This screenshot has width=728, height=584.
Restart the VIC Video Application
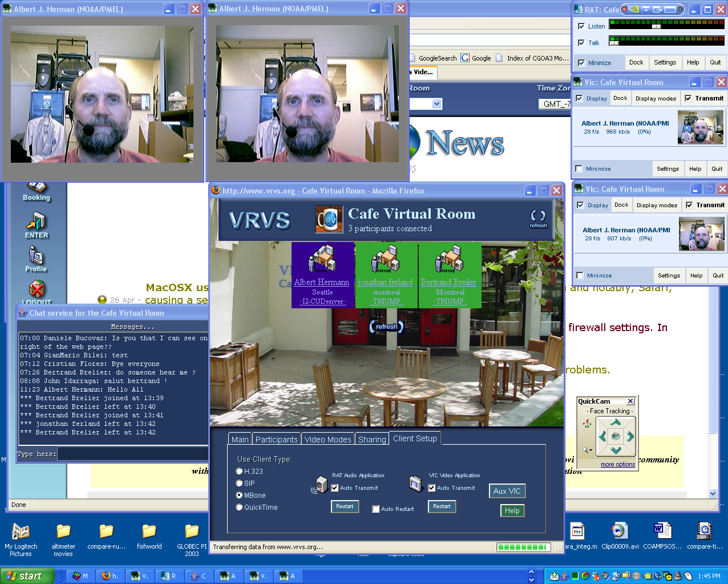coord(442,506)
